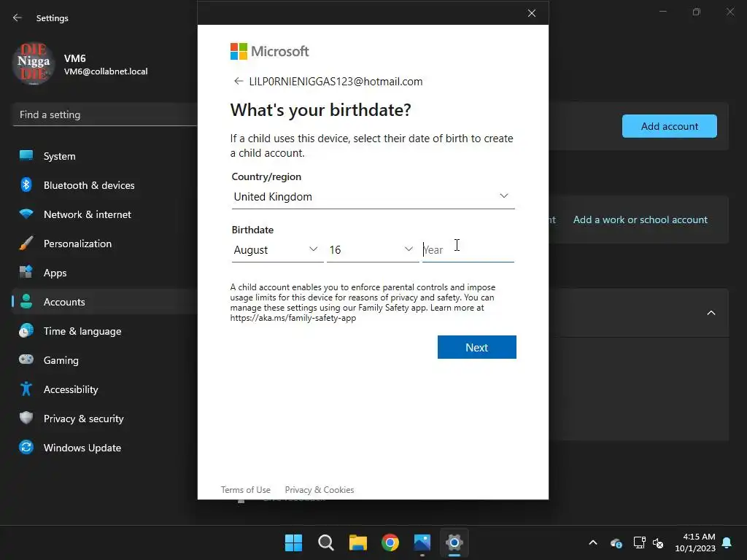Maximize the Settings window

tap(697, 12)
